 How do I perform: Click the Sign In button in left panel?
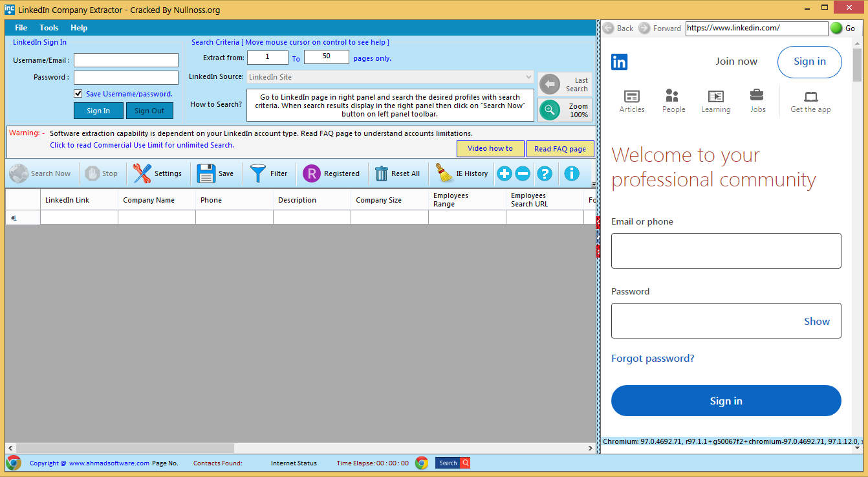pyautogui.click(x=98, y=111)
